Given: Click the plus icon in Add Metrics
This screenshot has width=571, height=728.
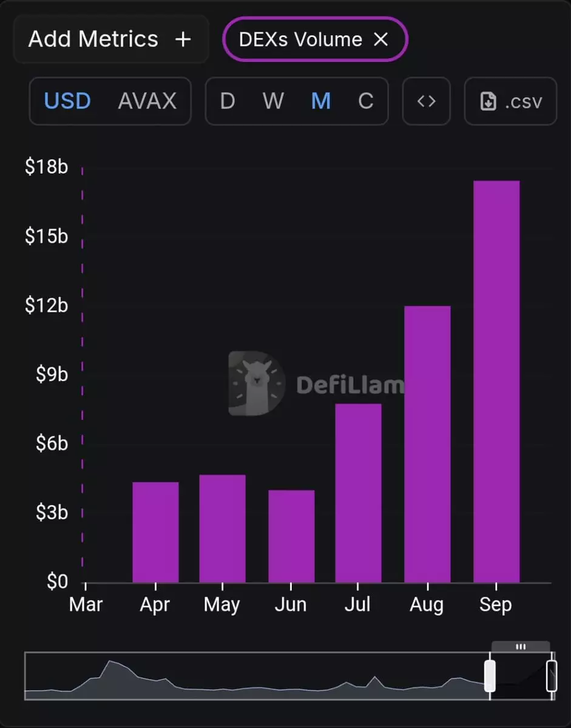Looking at the screenshot, I should coord(183,39).
